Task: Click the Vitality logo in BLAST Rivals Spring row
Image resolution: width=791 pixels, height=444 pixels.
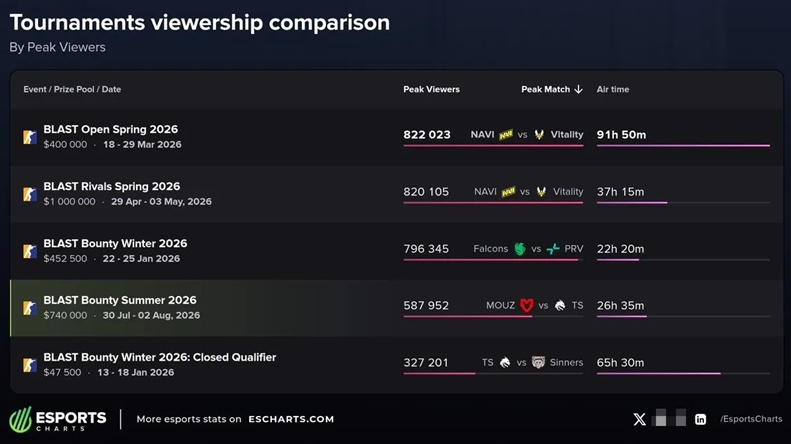Action: click(541, 192)
